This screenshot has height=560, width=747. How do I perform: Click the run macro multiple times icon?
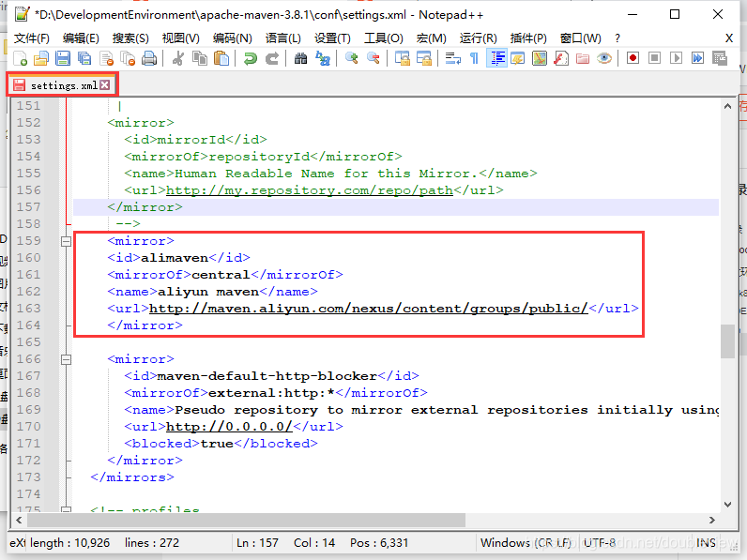coord(698,58)
